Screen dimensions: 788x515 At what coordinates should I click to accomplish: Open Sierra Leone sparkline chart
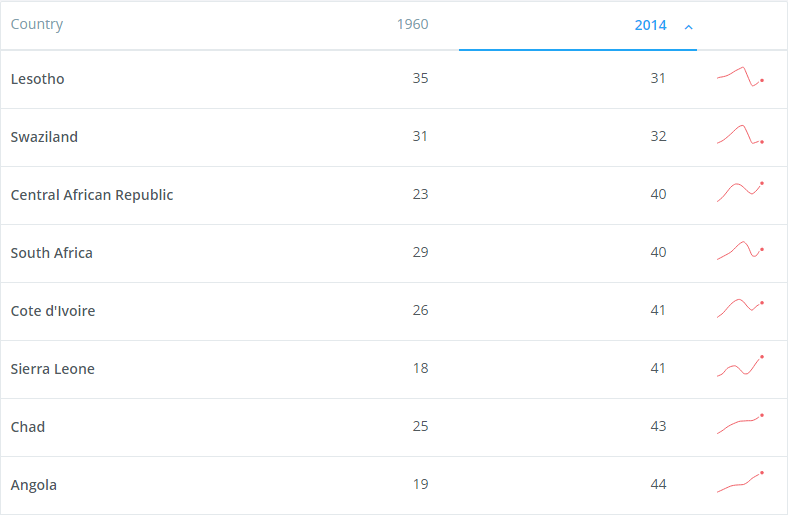pos(740,366)
